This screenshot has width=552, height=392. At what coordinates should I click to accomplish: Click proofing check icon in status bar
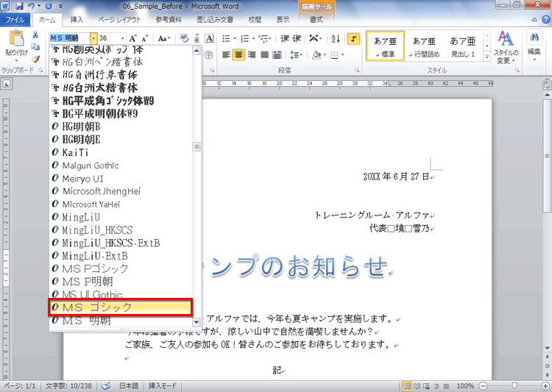105,386
